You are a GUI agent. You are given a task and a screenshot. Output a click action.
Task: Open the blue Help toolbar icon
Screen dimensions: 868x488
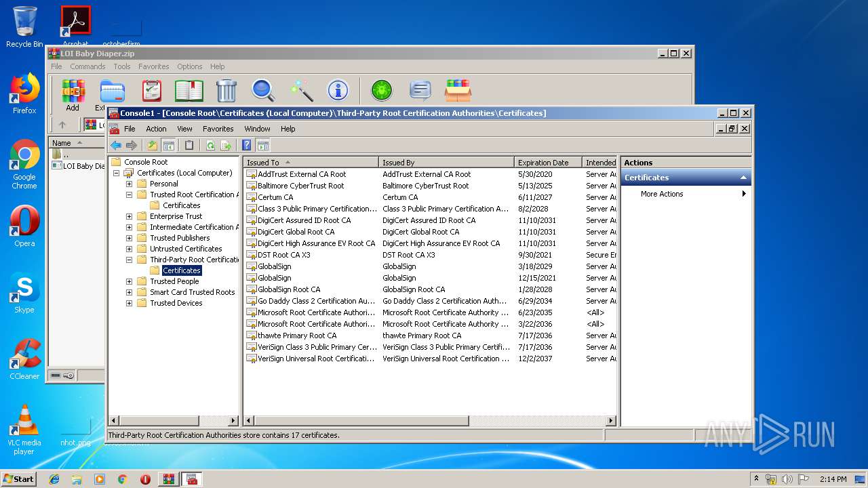pos(247,146)
